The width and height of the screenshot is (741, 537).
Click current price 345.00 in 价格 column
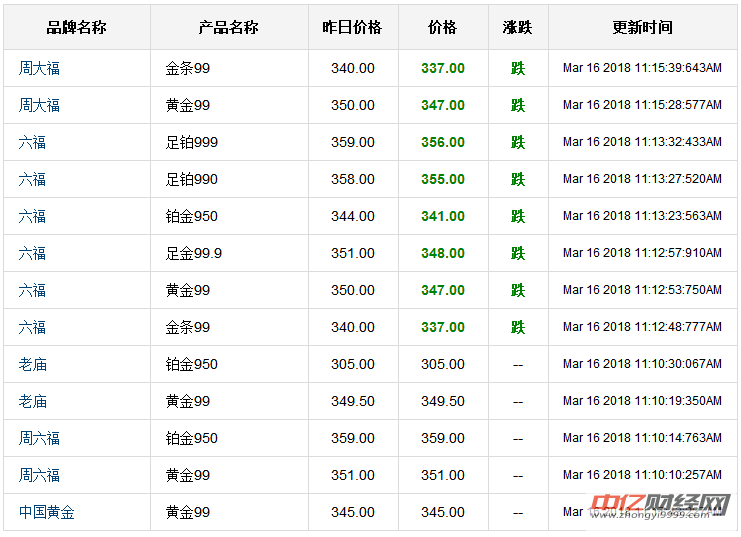[443, 512]
